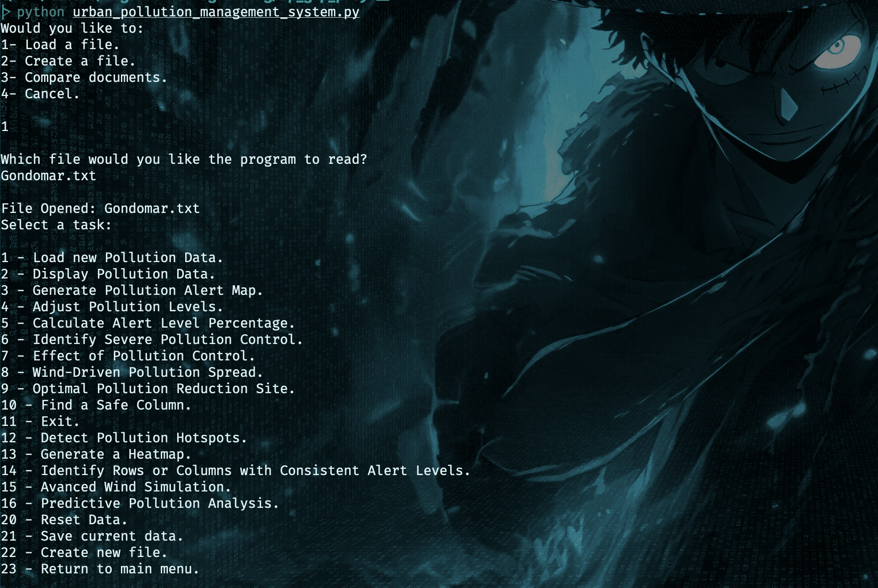
Task: Click 'Generate Pollution Alert Map.' task line
Action: click(132, 290)
